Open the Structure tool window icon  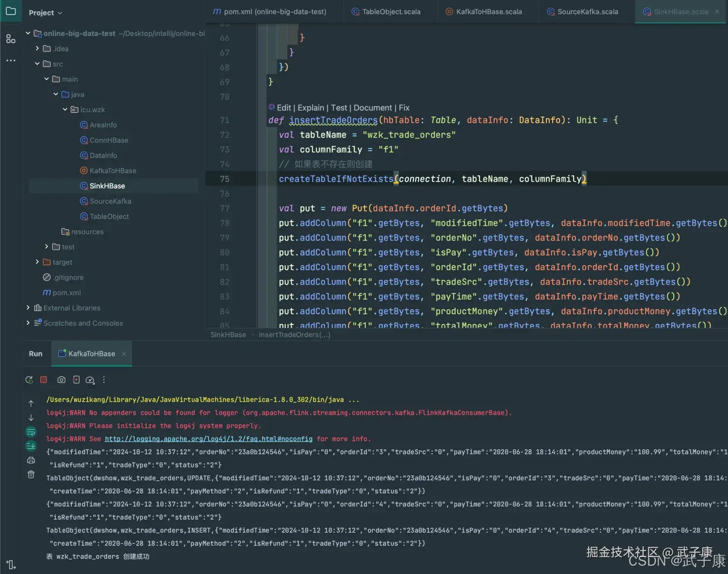(11, 39)
